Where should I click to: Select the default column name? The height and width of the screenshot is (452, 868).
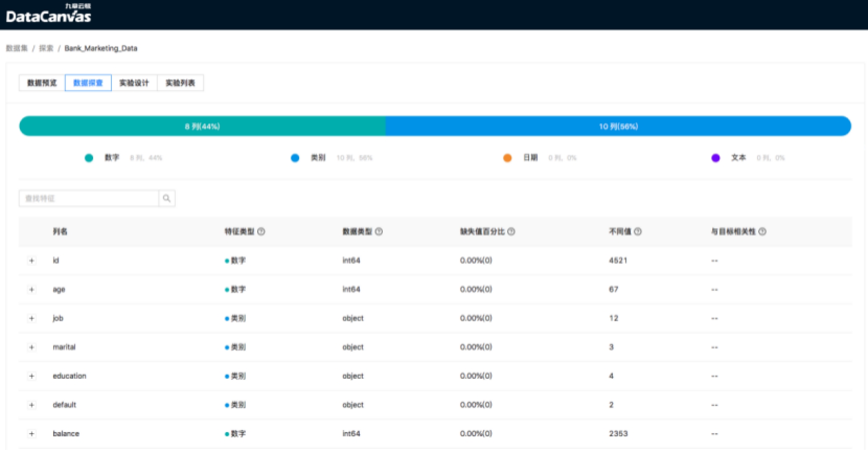click(64, 404)
